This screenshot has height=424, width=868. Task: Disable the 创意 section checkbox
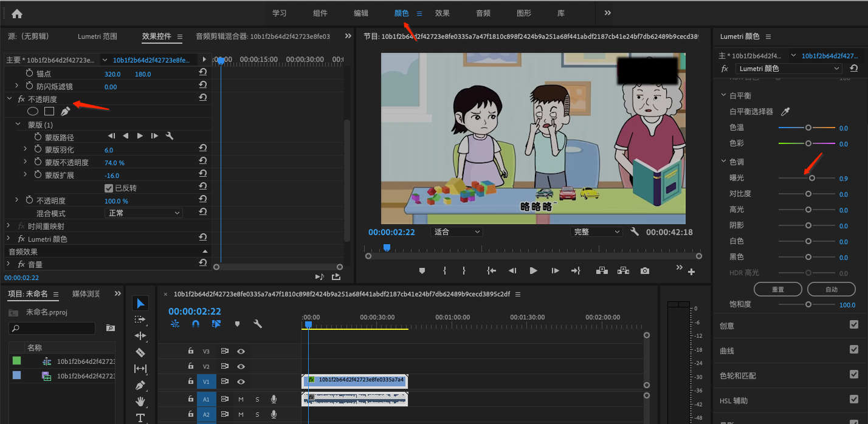[x=854, y=325]
